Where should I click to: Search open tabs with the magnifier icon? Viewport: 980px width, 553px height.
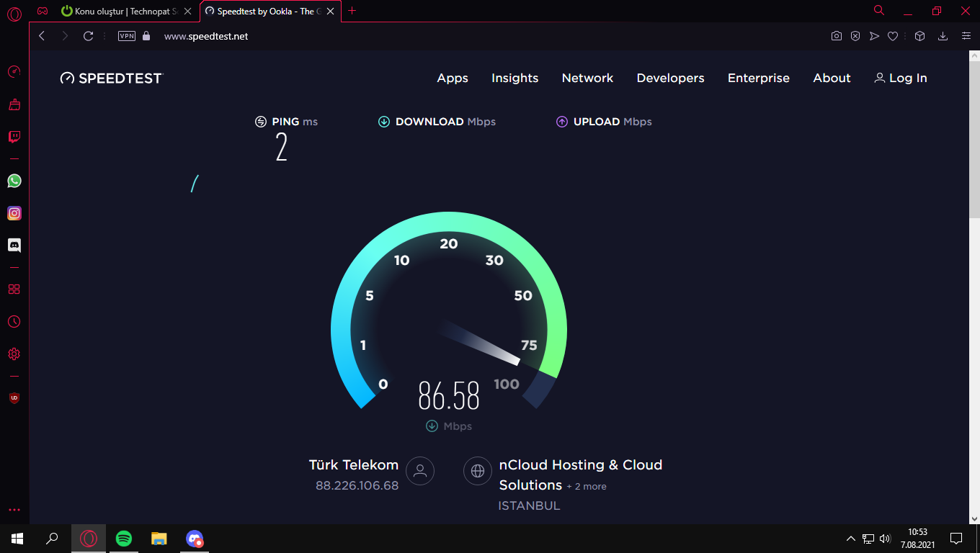pos(879,11)
